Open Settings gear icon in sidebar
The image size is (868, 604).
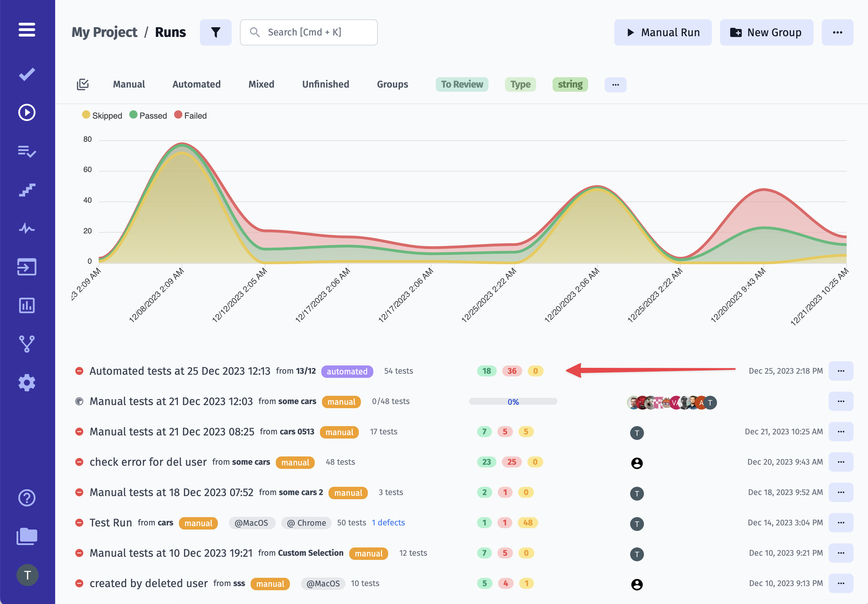(x=27, y=383)
